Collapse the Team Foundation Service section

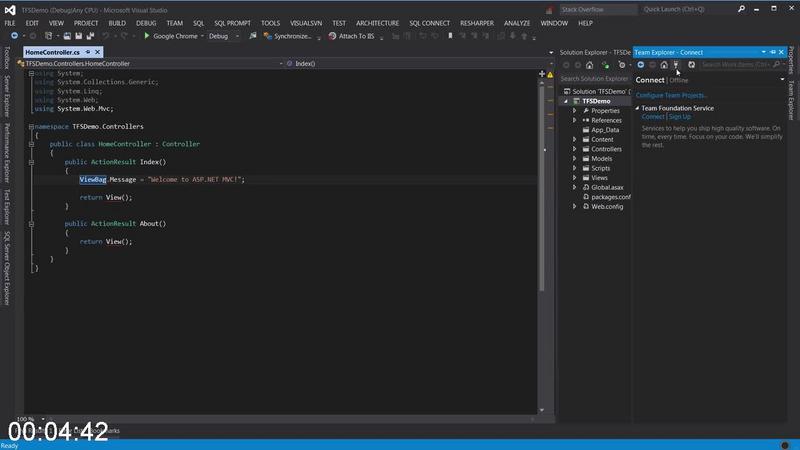click(637, 108)
